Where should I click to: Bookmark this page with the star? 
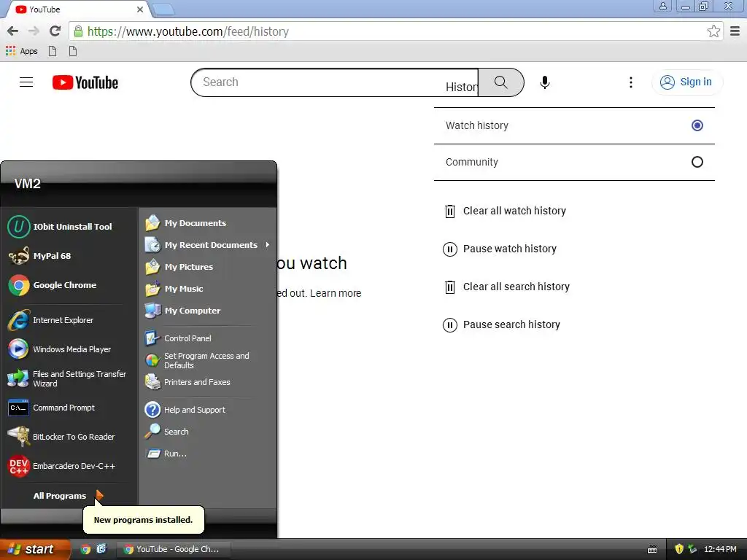pos(713,31)
